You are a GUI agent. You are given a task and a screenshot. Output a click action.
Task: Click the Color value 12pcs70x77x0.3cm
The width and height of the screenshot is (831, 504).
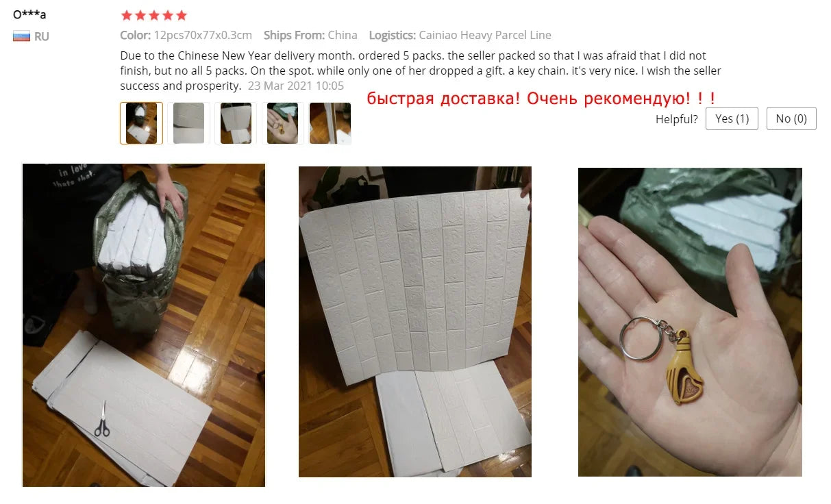203,35
